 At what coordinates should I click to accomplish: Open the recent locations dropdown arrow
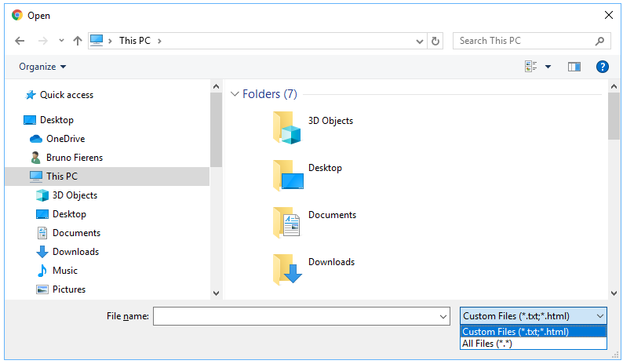pyautogui.click(x=61, y=41)
